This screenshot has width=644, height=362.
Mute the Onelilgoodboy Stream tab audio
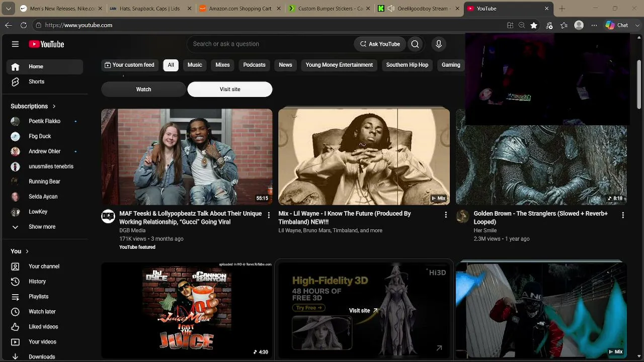click(391, 9)
